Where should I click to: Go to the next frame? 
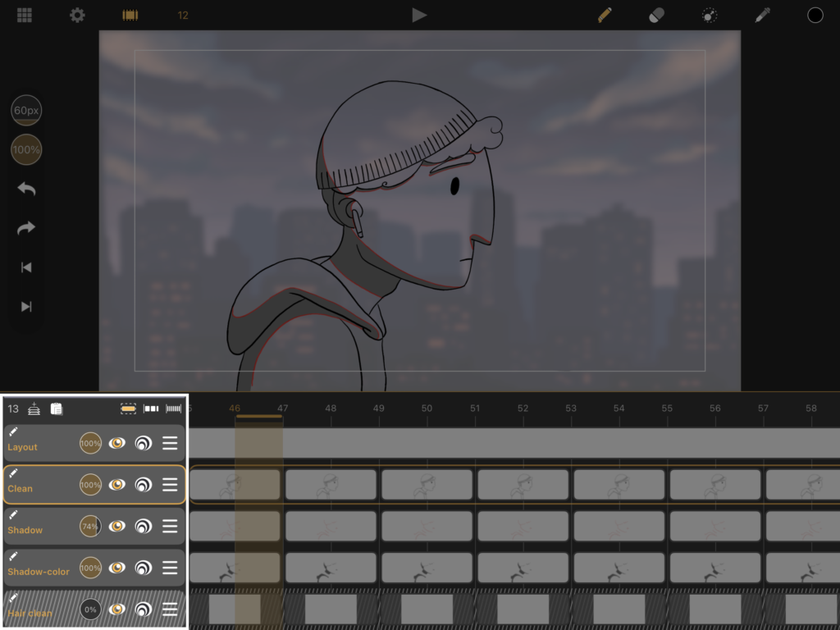coord(26,307)
